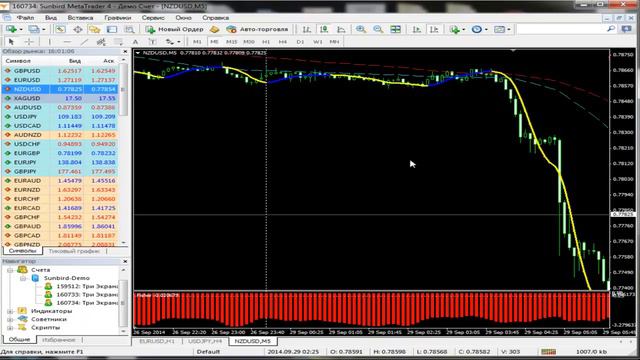
Task: Switch to the USDJPY,H4 chart tab
Action: [205, 341]
